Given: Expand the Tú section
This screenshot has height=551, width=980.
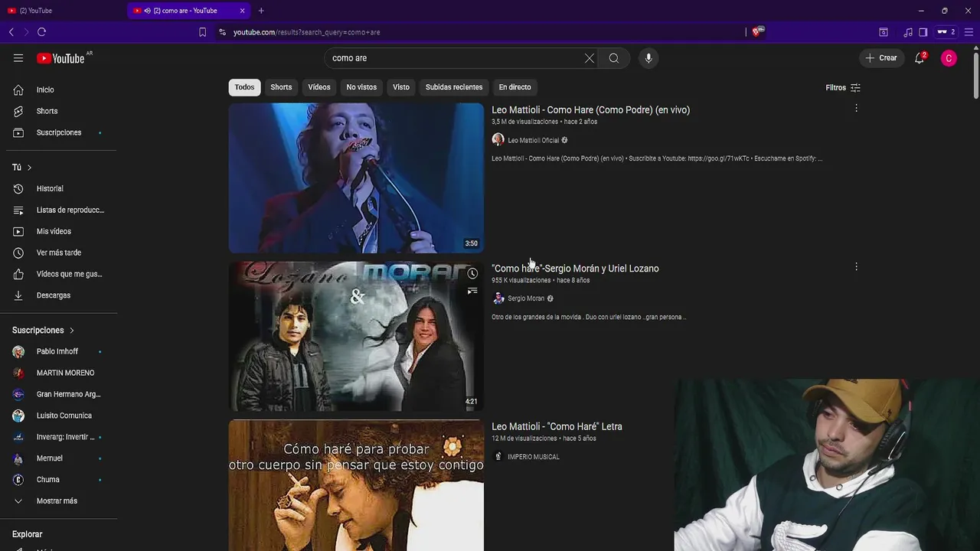Looking at the screenshot, I should (22, 167).
